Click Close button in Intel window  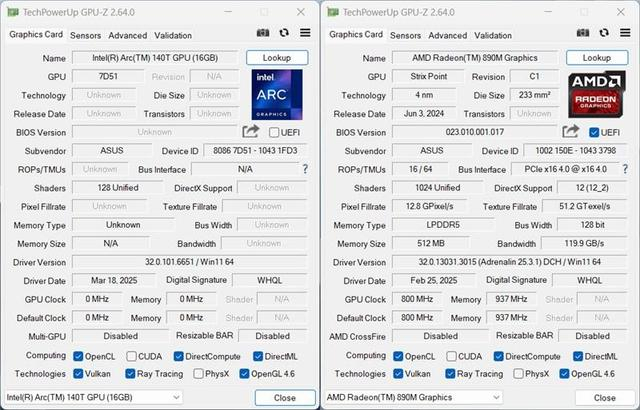tap(285, 397)
